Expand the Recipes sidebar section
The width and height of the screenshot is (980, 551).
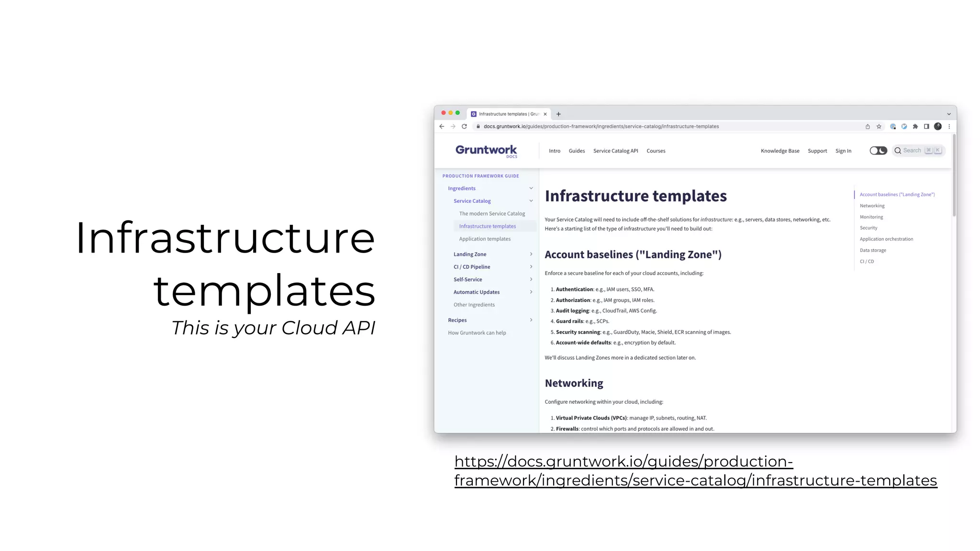531,320
